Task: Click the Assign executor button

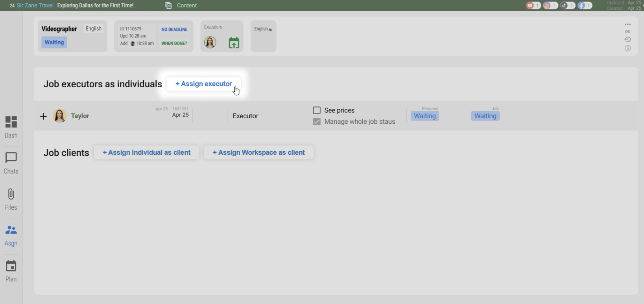Action: 204,84
